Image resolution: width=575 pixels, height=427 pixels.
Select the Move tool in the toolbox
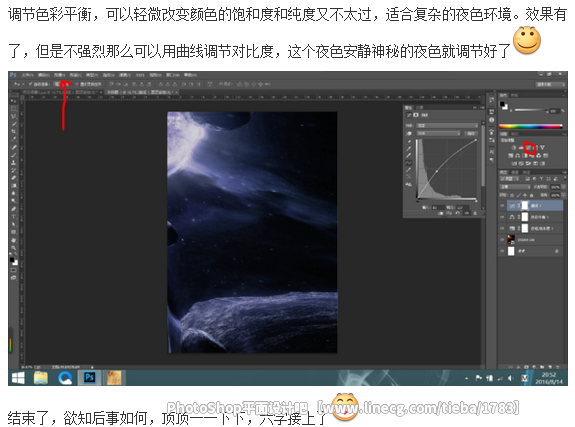(x=14, y=101)
